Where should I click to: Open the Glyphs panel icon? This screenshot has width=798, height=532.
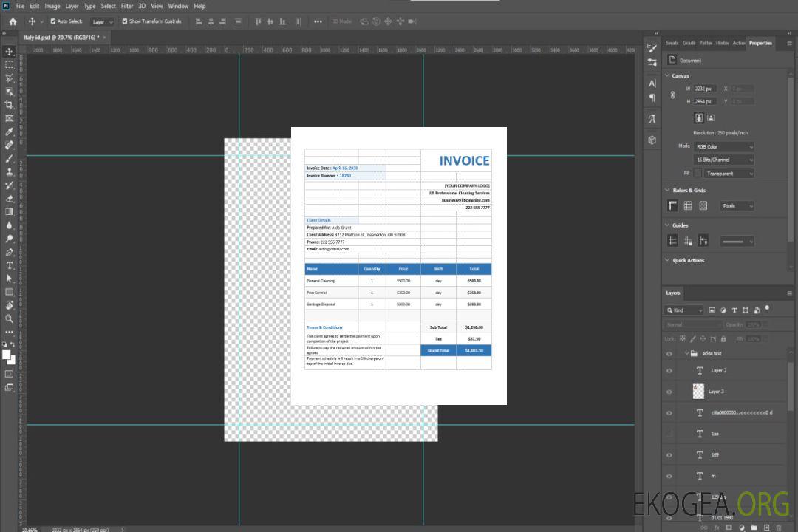(x=652, y=119)
